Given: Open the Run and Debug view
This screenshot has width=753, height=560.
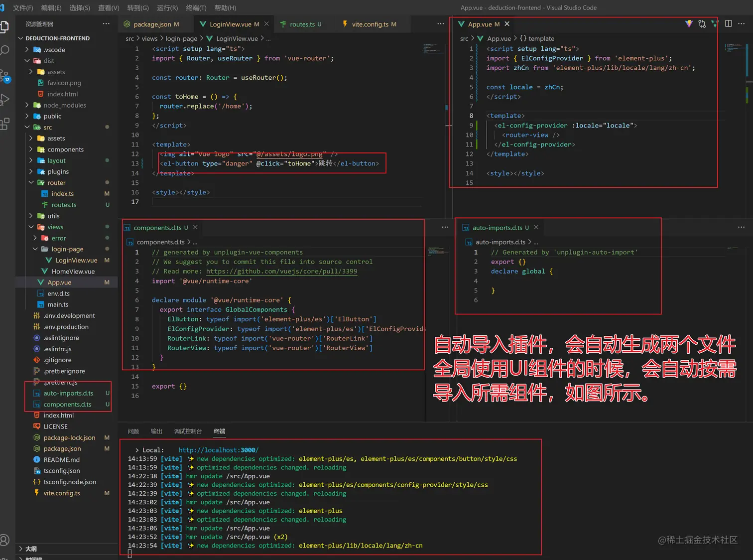Looking at the screenshot, I should point(4,100).
